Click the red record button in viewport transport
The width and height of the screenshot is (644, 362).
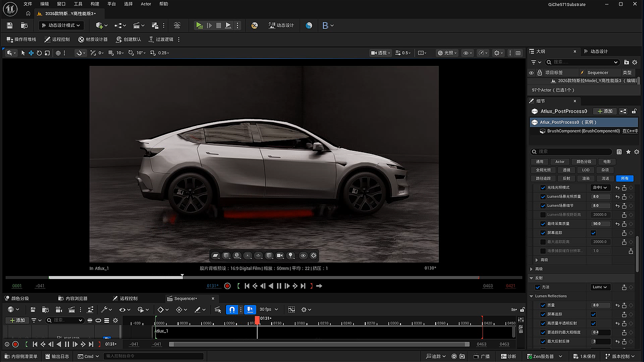tap(227, 286)
